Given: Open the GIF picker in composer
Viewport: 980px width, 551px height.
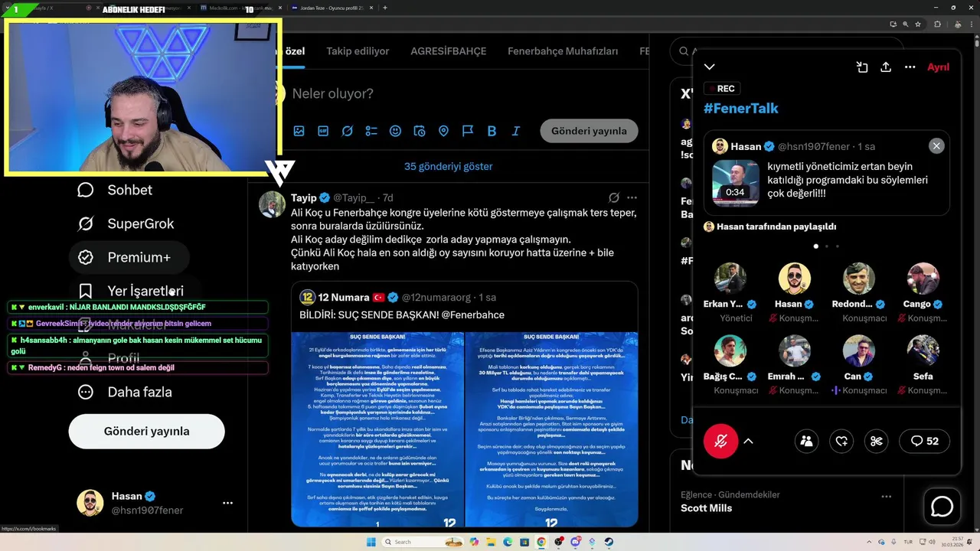Looking at the screenshot, I should click(x=323, y=131).
